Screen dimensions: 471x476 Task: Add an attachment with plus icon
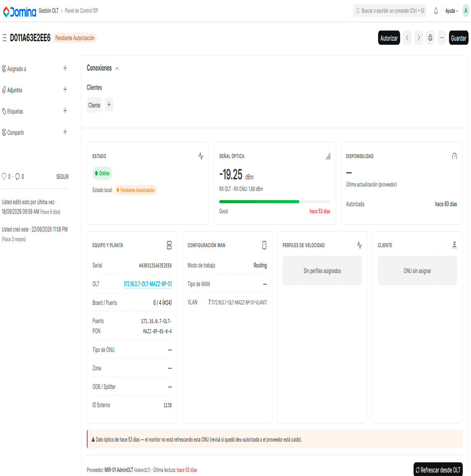(x=65, y=89)
